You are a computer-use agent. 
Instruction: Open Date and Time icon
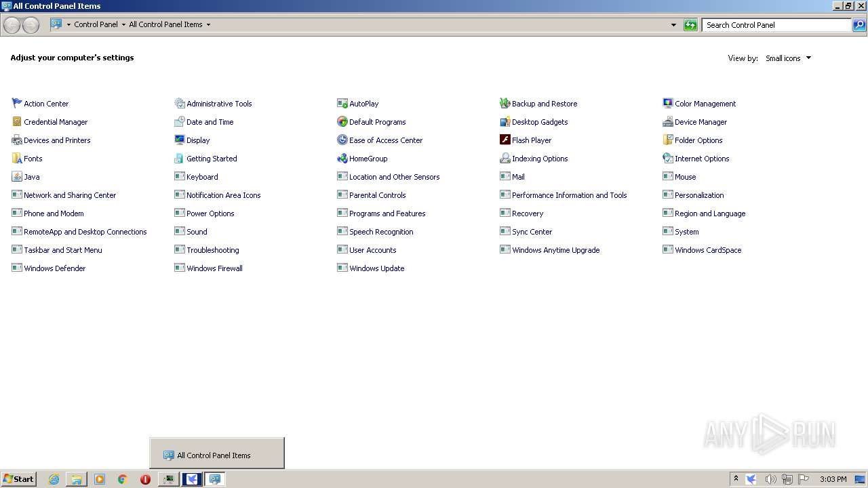180,121
